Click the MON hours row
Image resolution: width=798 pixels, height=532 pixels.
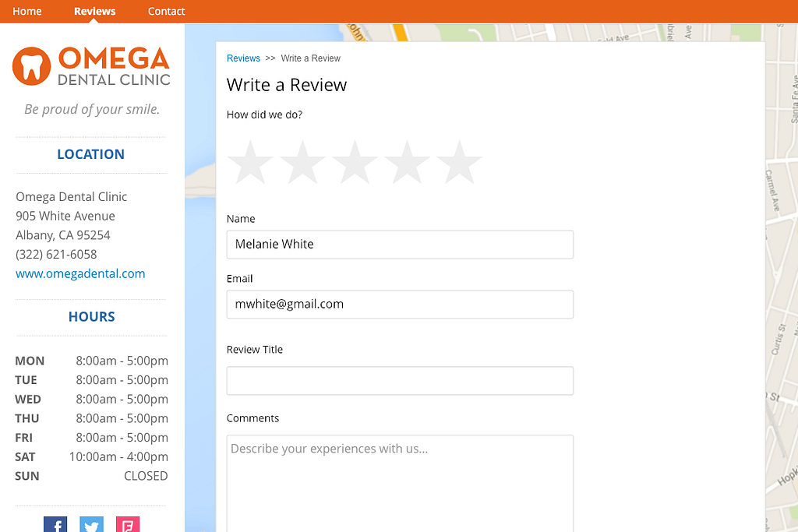(92, 361)
